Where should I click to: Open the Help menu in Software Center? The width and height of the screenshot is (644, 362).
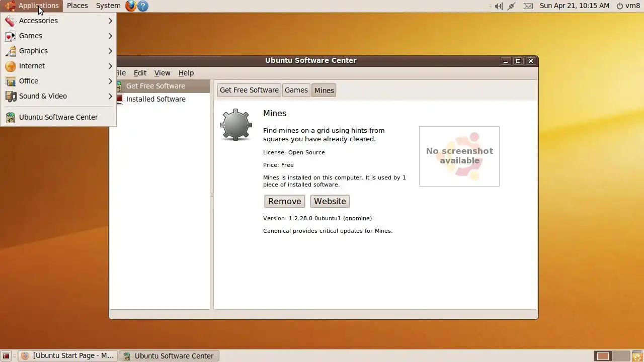[186, 73]
